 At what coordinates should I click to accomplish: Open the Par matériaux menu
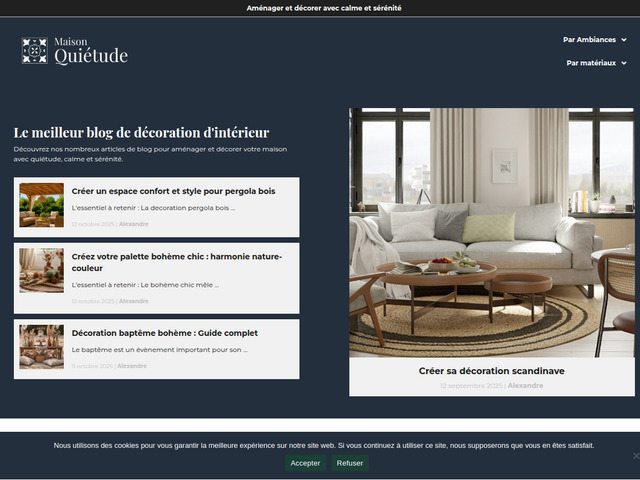pos(591,63)
